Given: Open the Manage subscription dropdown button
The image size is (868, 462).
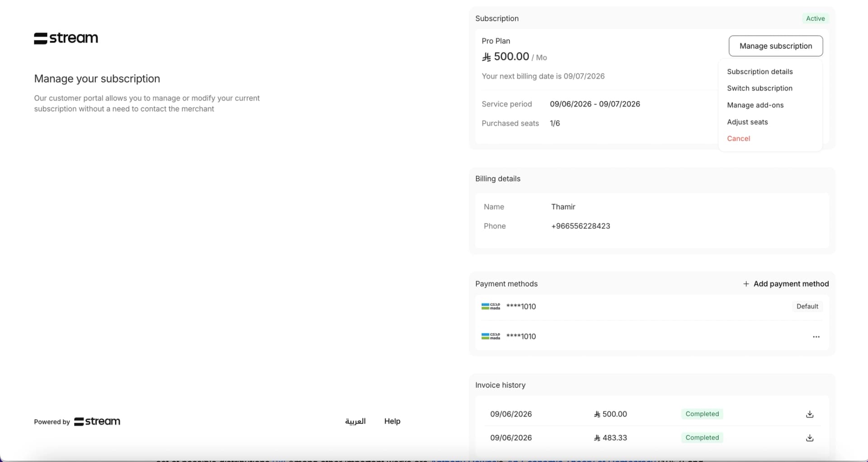Looking at the screenshot, I should coord(776,46).
